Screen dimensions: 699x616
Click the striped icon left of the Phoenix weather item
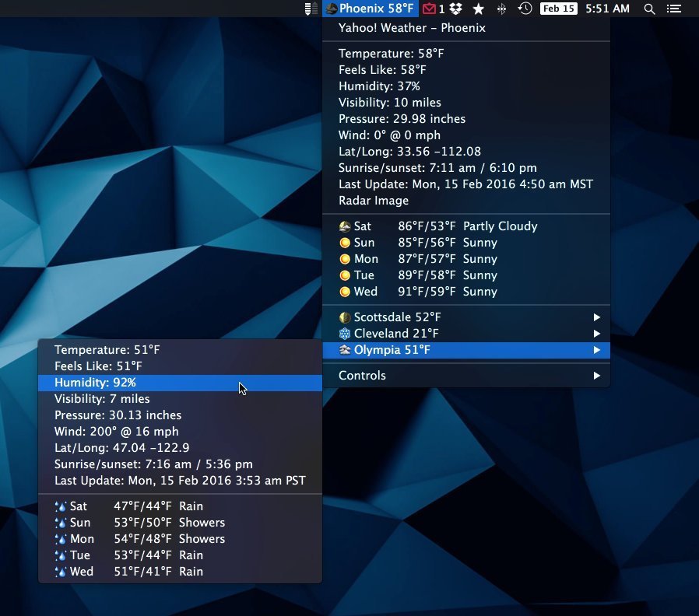(x=311, y=9)
